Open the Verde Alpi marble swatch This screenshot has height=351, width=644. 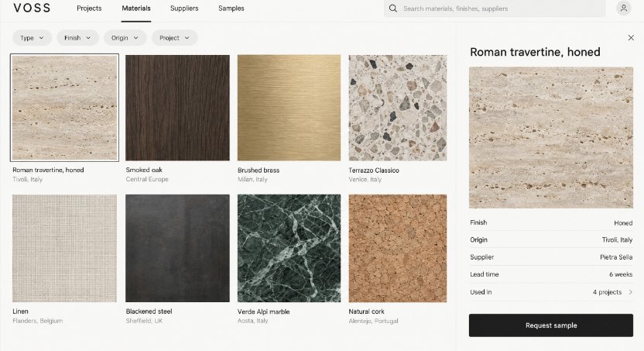coord(289,248)
